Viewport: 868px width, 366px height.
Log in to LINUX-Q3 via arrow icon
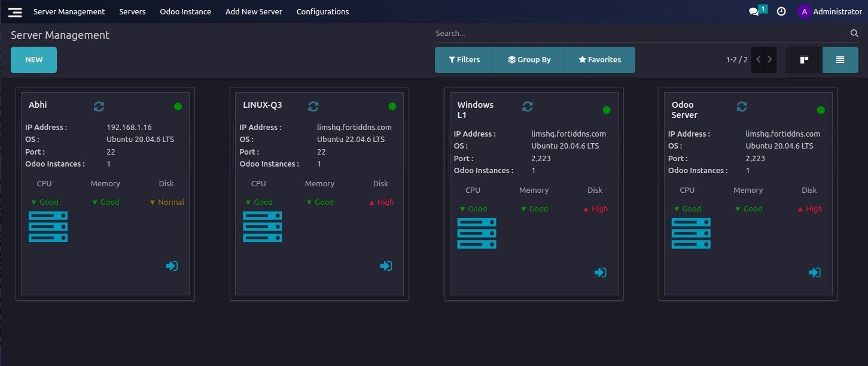[x=386, y=266]
